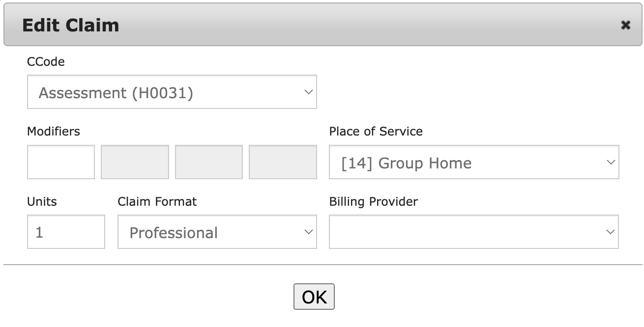Image resolution: width=644 pixels, height=327 pixels.
Task: Click the Modifiers field label
Action: coord(54,132)
